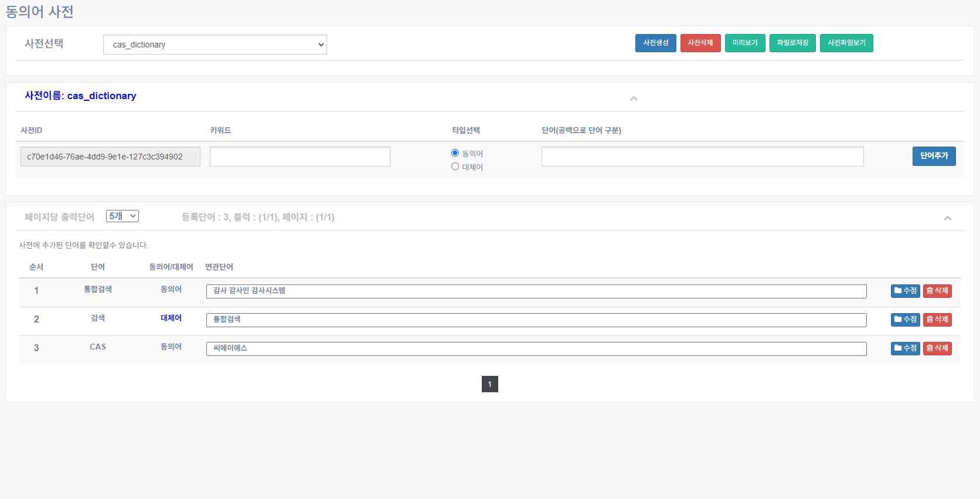Click the 사전이름: cas_dictionary heading

[x=80, y=96]
